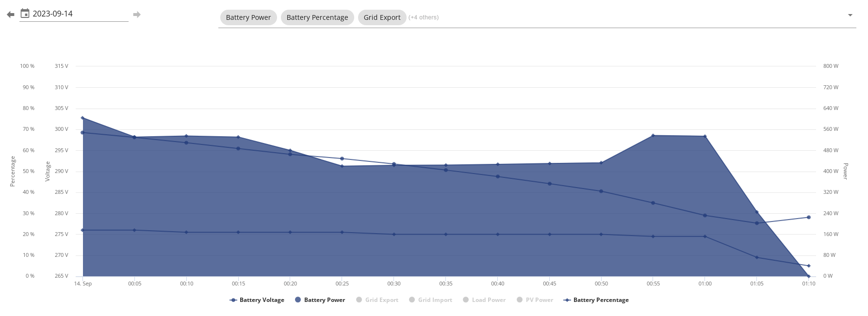Go to previous day with left arrow
Viewport: 868px width, 316px height.
[11, 15]
